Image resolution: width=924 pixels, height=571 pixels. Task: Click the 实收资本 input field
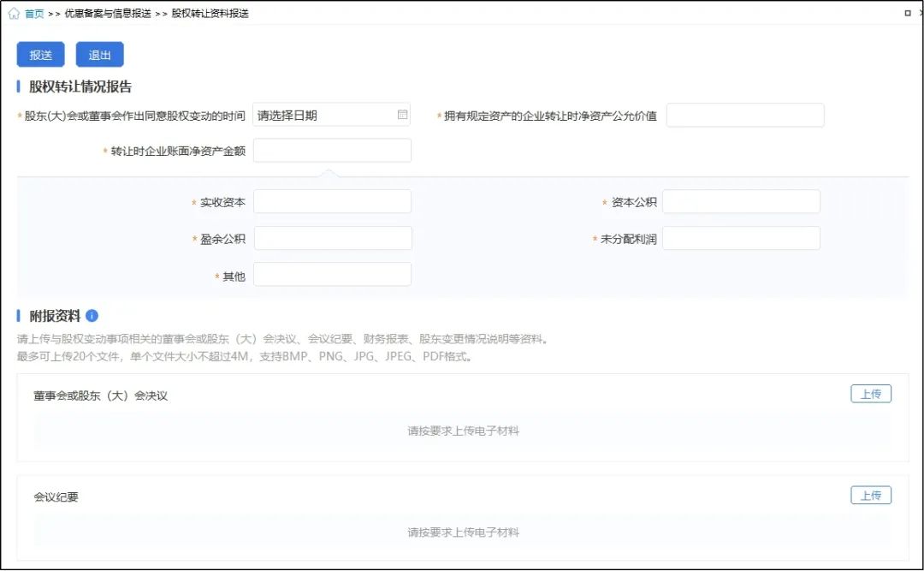[332, 202]
